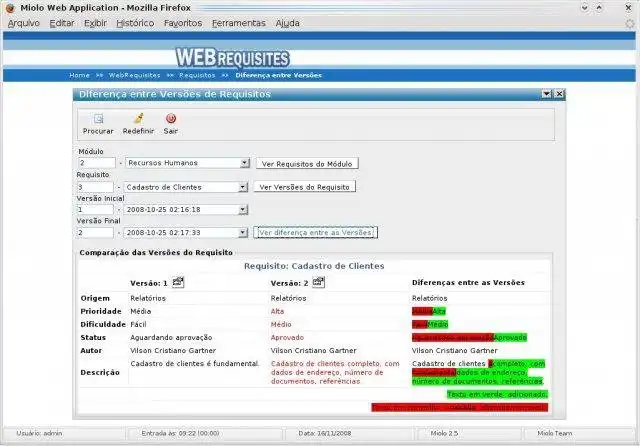Click Requisito: Cadastro de Clientes heading
This screenshot has height=446, width=640.
click(x=314, y=266)
